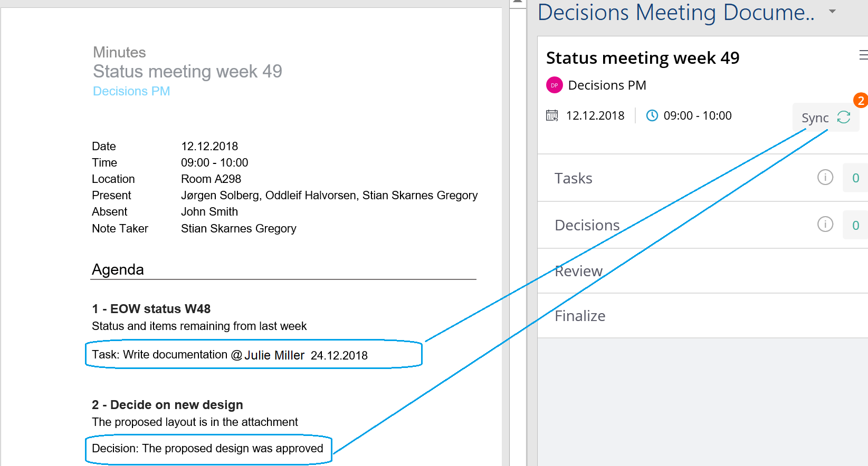Click the Task: Write documentation line
The height and width of the screenshot is (466, 868).
(230, 355)
